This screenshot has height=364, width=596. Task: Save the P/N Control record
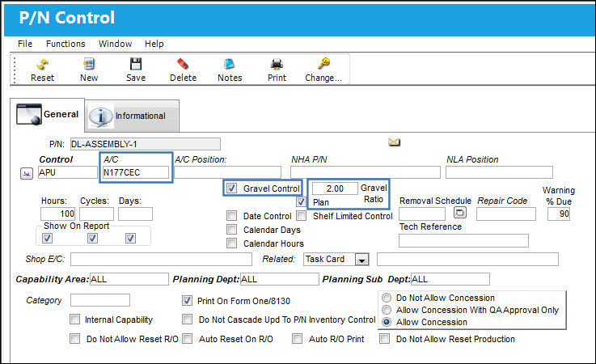tap(136, 64)
